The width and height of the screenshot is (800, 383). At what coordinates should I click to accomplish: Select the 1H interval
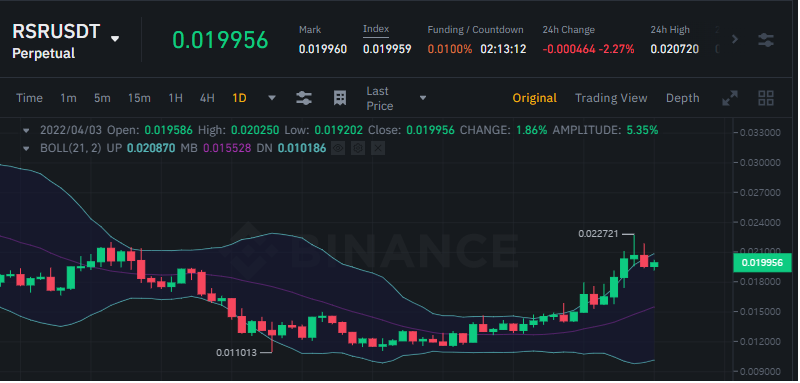click(x=176, y=98)
